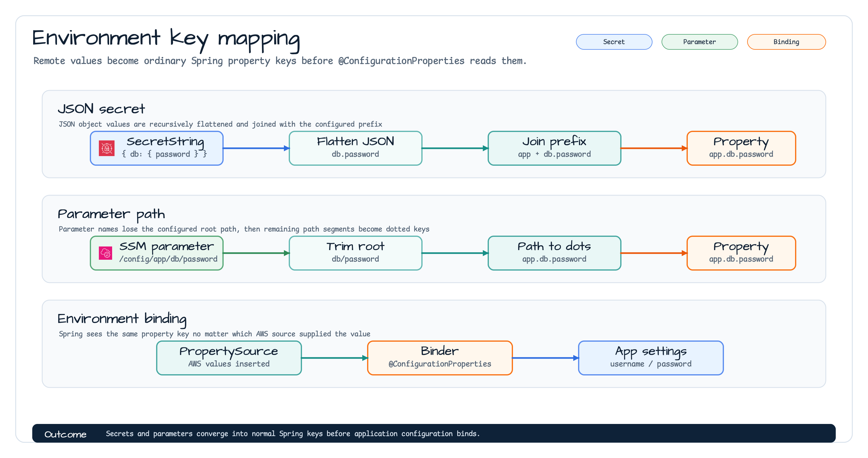Click the SSM Parameter Store icon
This screenshot has width=868, height=458.
(x=105, y=253)
